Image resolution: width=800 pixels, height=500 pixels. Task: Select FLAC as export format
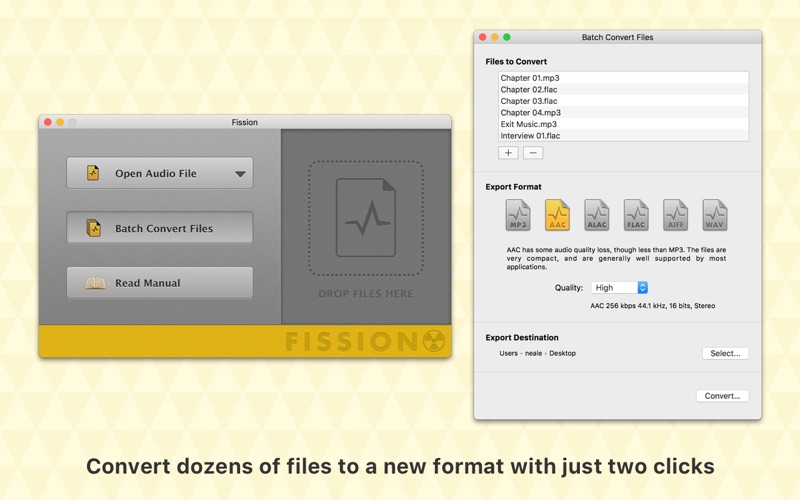[x=636, y=215]
